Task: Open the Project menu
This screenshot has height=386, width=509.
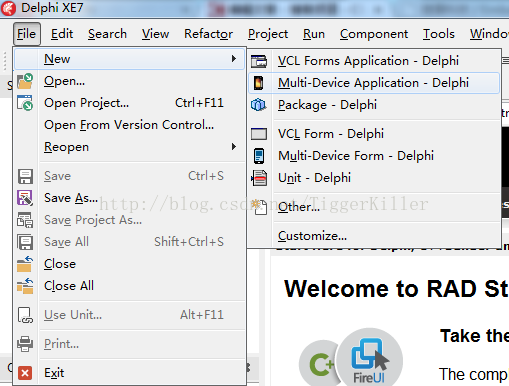Action: pos(268,34)
